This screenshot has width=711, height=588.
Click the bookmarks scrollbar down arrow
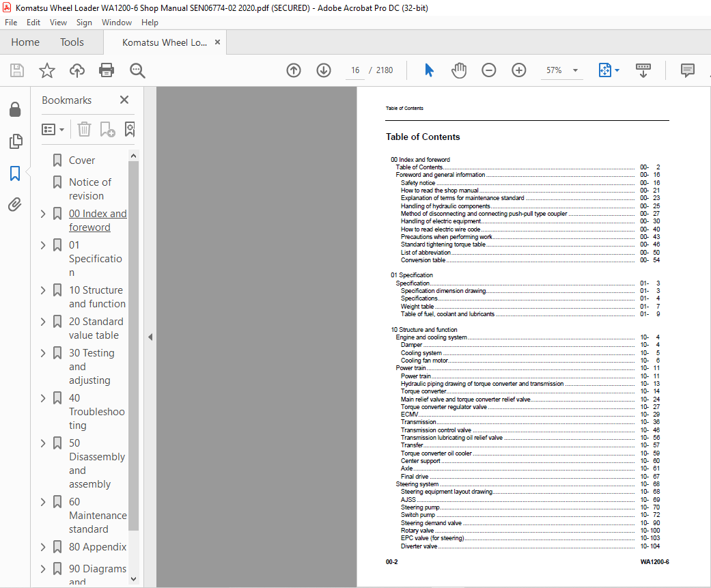click(x=133, y=578)
